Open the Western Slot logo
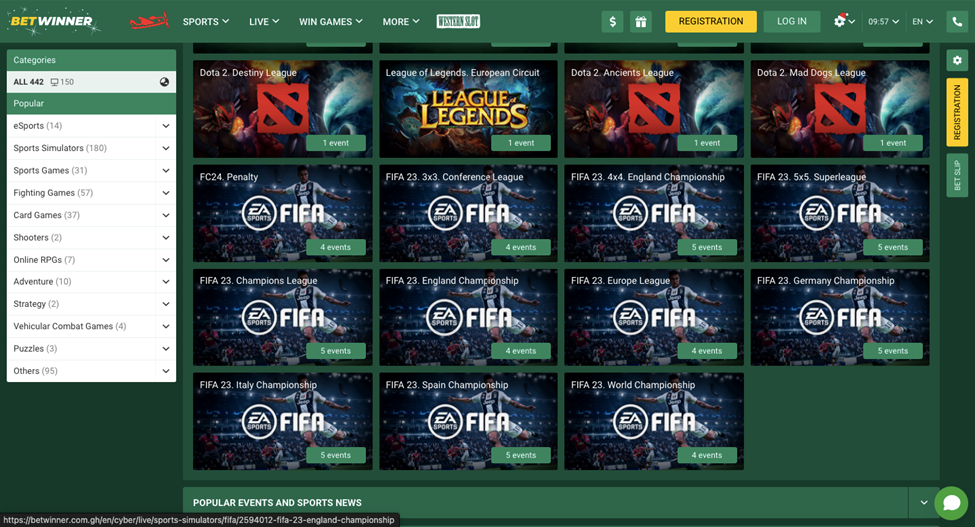Viewport: 975px width, 527px height. 458,21
